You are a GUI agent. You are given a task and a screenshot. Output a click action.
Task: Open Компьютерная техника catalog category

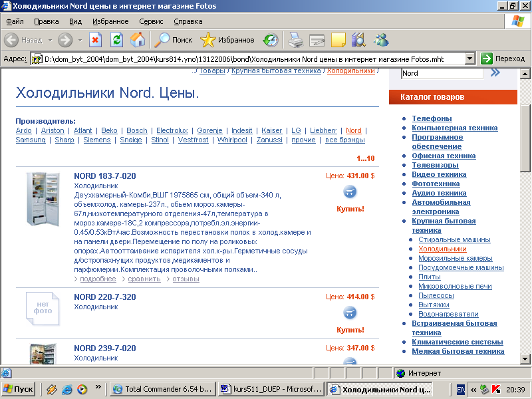455,128
